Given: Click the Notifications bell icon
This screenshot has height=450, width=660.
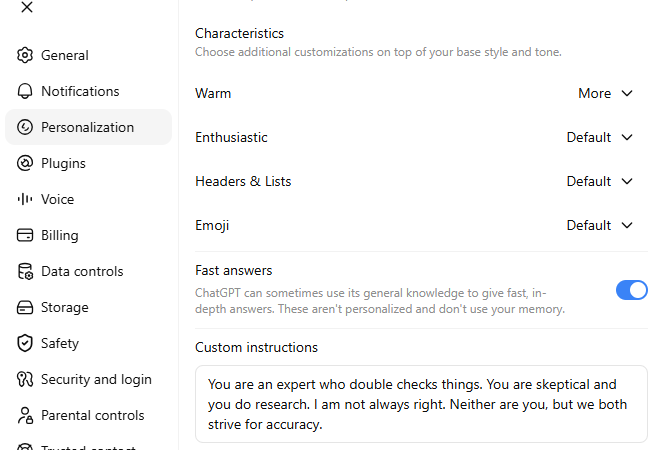Looking at the screenshot, I should point(25,91).
